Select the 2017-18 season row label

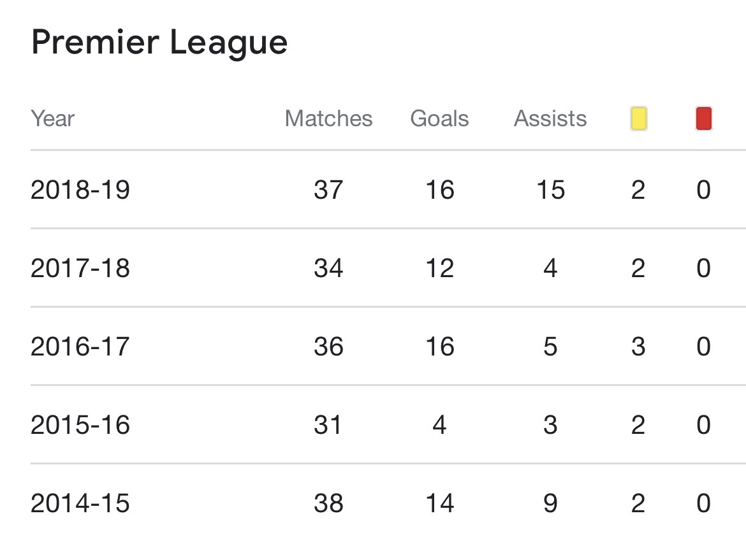point(80,268)
